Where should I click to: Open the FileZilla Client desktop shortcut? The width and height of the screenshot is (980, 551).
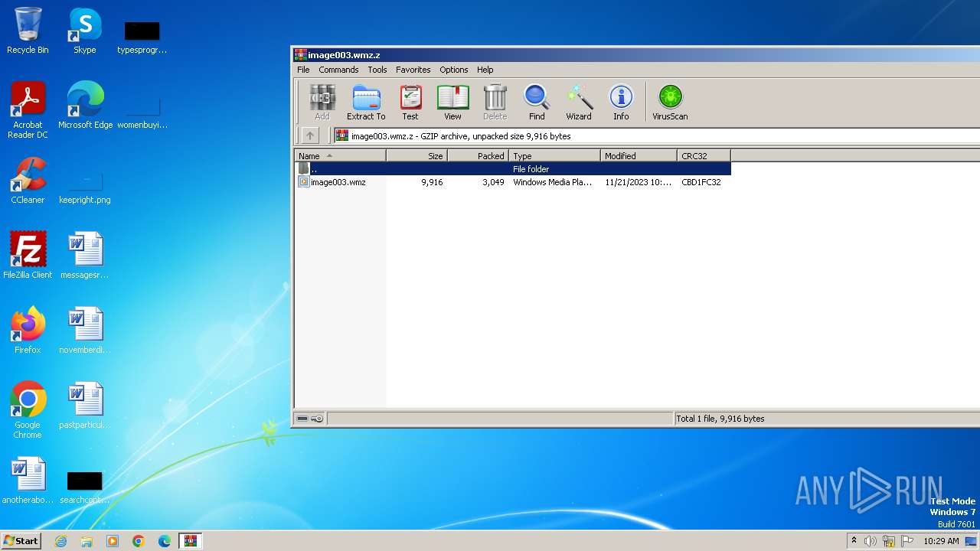click(28, 256)
